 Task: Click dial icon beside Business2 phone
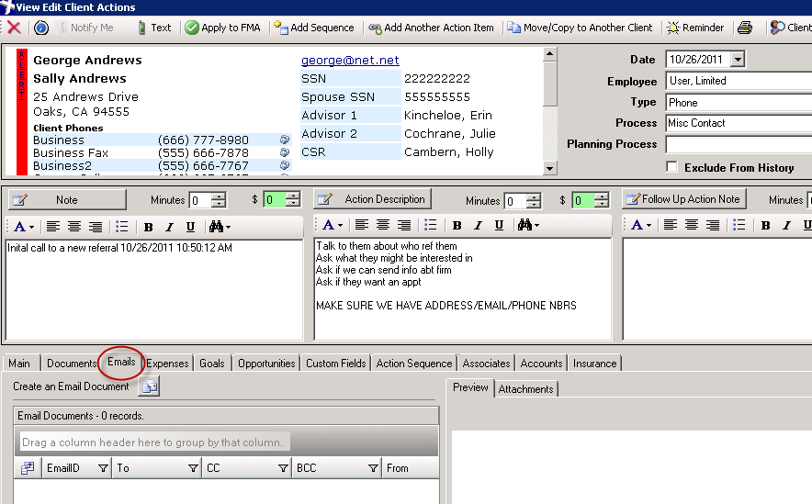tap(285, 165)
